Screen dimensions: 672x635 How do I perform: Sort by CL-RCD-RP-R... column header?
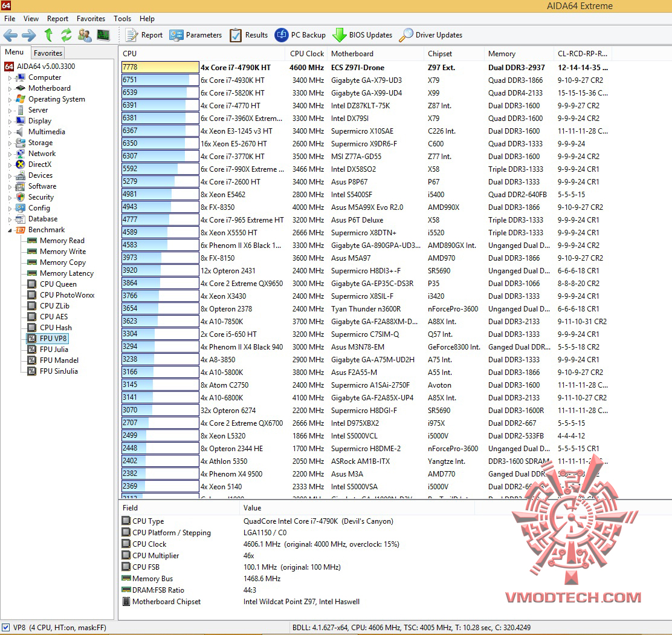583,54
